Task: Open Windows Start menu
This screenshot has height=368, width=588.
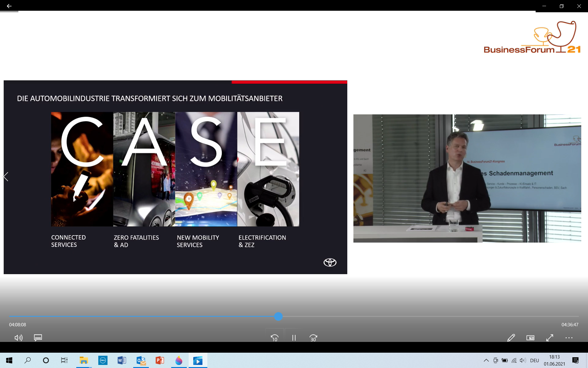Action: (x=9, y=360)
